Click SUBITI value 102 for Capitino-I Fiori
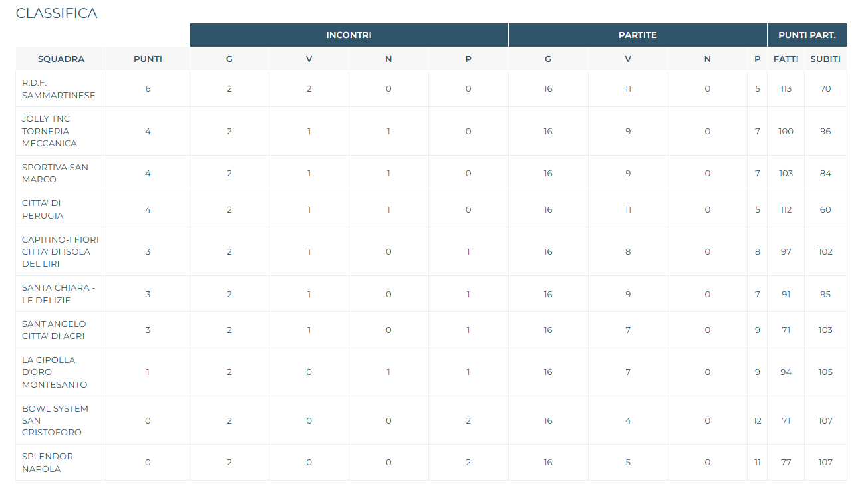 click(825, 251)
